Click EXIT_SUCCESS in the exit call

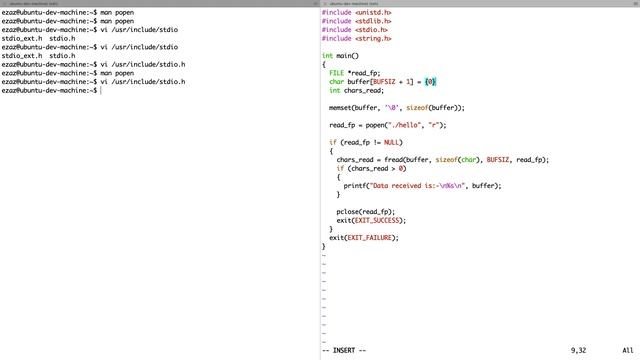click(x=377, y=220)
